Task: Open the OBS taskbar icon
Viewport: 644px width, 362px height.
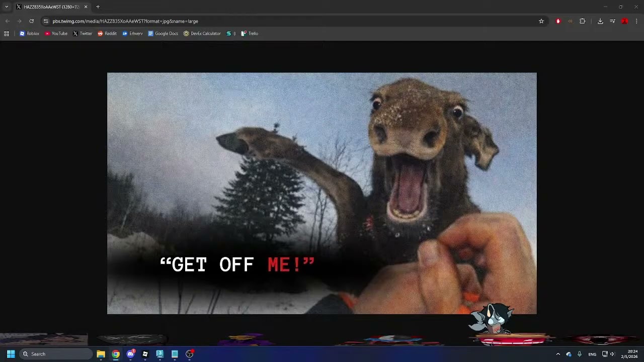Action: pyautogui.click(x=190, y=354)
